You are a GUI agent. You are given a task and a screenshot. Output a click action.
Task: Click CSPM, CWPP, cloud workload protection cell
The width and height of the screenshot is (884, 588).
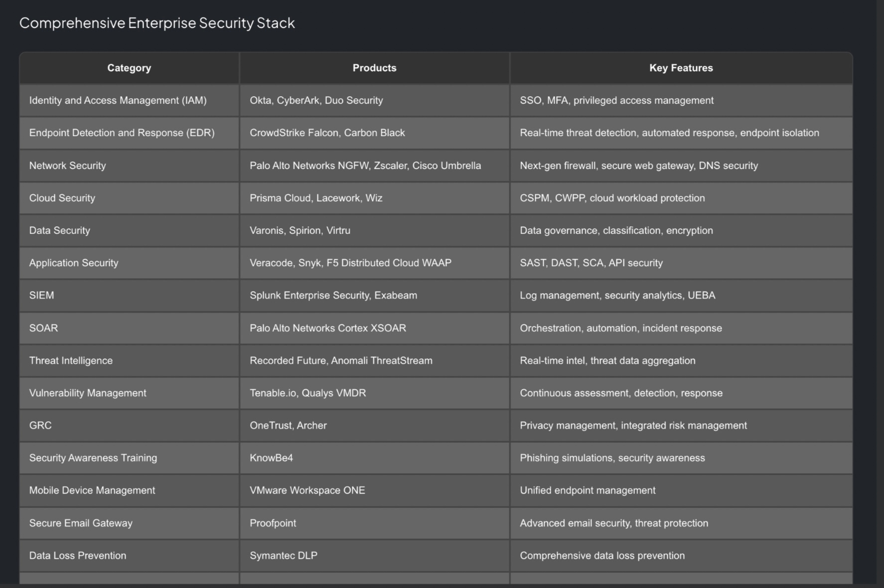pyautogui.click(x=681, y=198)
